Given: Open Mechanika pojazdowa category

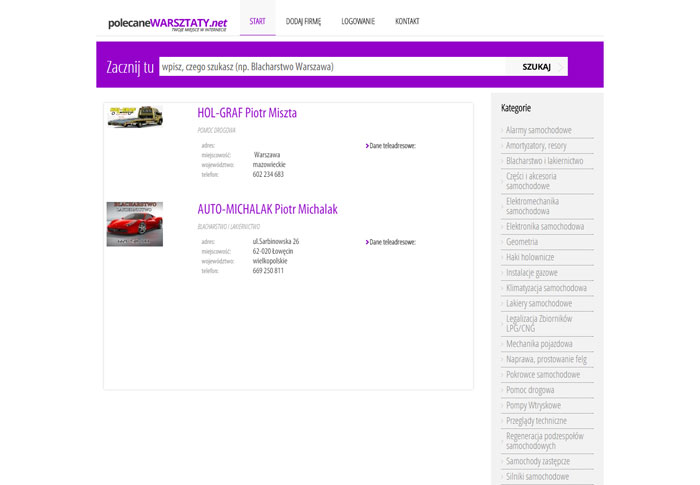Looking at the screenshot, I should pos(539,344).
